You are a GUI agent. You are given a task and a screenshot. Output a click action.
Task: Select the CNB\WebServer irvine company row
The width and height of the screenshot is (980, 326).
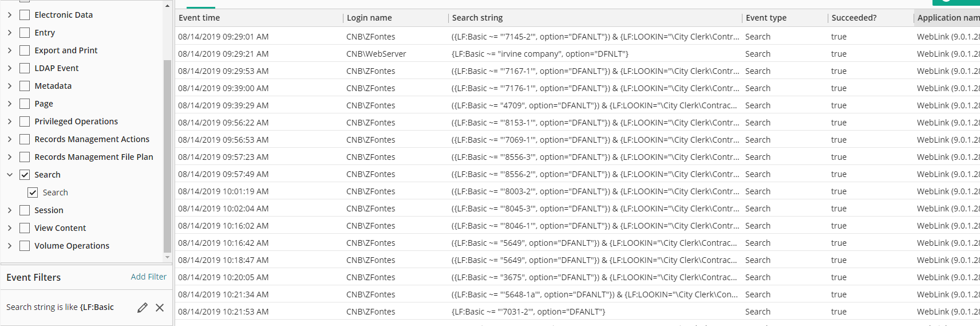[578, 54]
